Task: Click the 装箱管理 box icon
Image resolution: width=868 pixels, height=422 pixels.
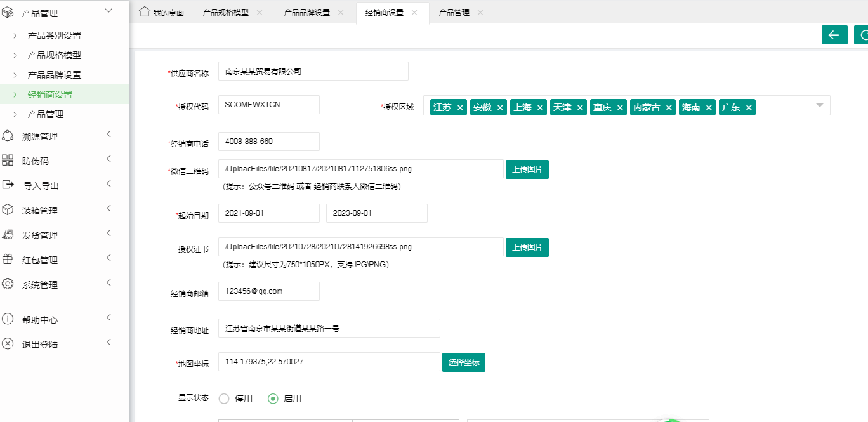Action: [x=8, y=210]
